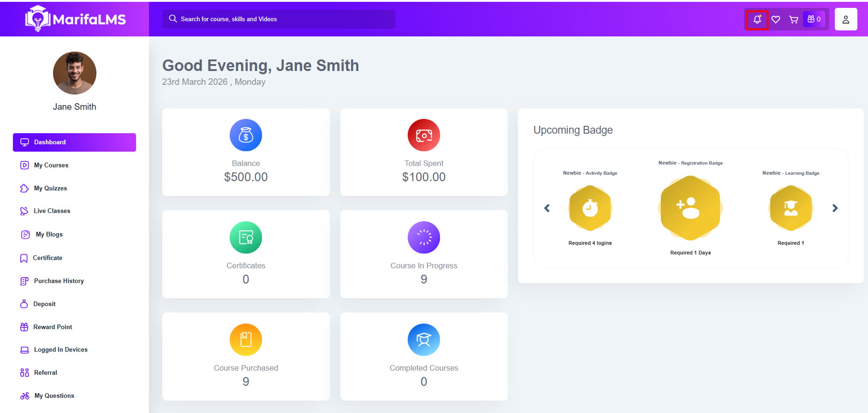Open the user profile menu button
Image resolution: width=868 pixels, height=413 pixels.
click(845, 19)
